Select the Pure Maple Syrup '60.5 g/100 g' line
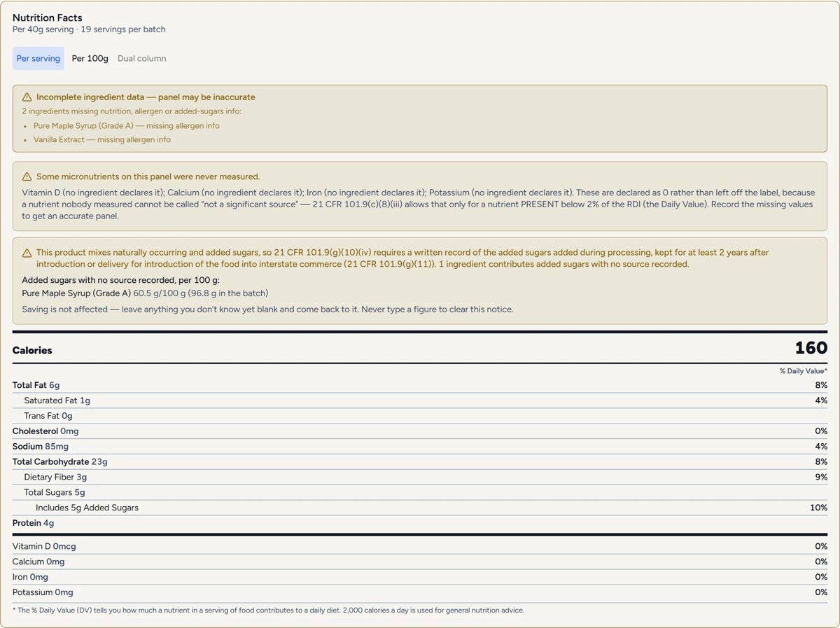The height and width of the screenshot is (628, 840). [x=145, y=293]
